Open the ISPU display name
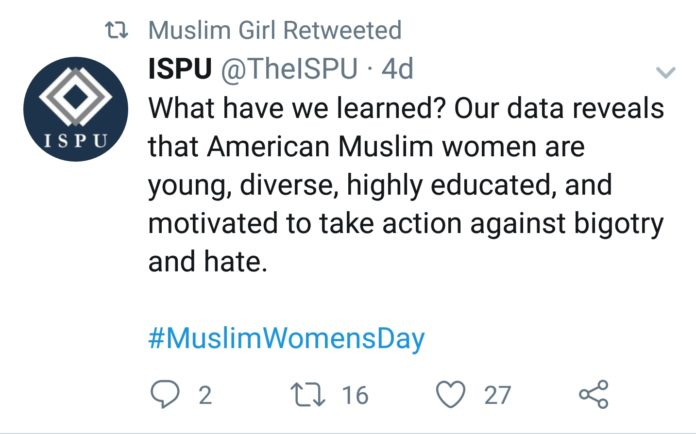 click(180, 69)
